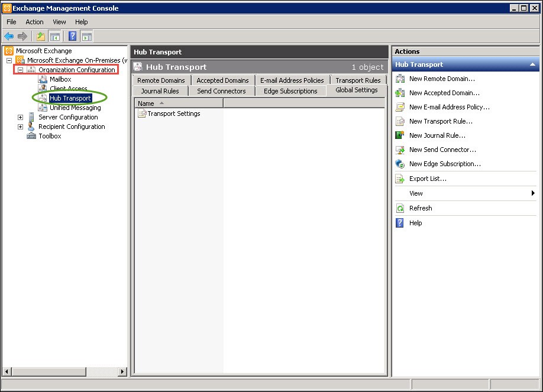Select the Toolbox tree item

pyautogui.click(x=50, y=136)
